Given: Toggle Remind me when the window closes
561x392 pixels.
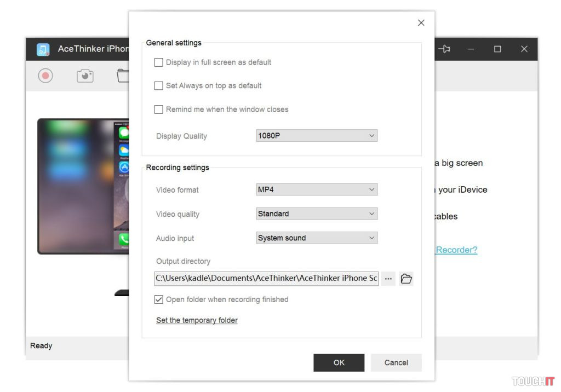Looking at the screenshot, I should tap(159, 109).
